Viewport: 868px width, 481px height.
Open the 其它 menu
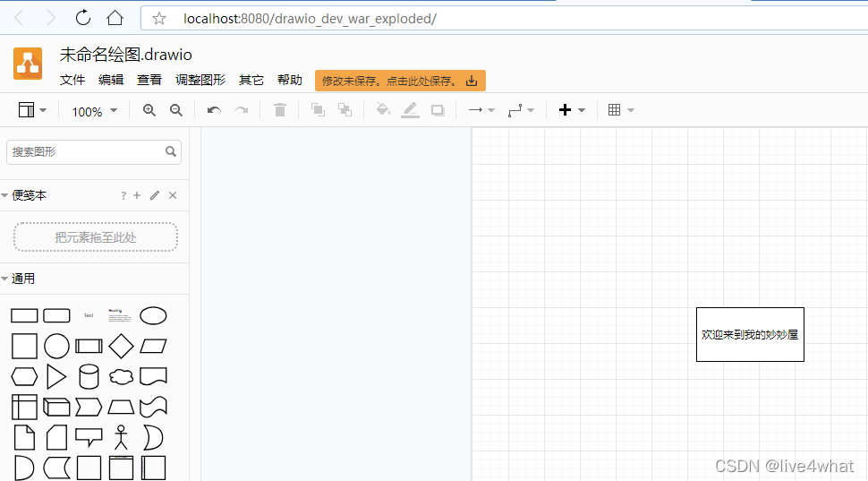point(251,80)
